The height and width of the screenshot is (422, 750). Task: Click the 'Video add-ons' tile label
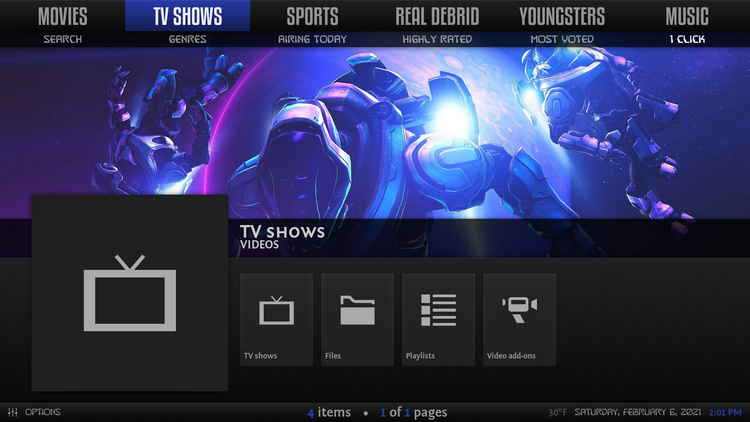pyautogui.click(x=511, y=355)
